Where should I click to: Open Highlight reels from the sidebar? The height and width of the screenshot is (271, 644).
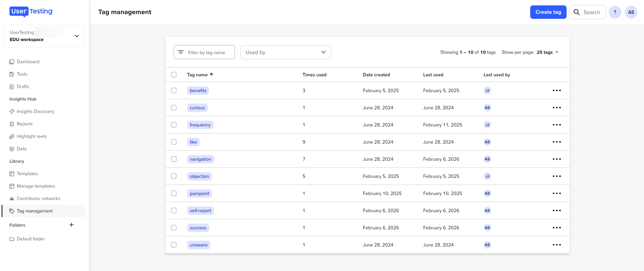32,136
